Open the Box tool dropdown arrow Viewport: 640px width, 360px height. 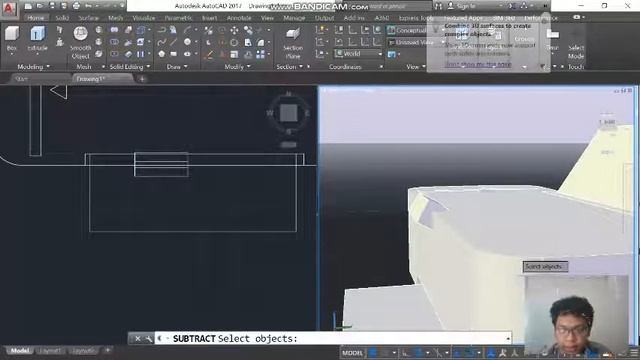pos(12,54)
